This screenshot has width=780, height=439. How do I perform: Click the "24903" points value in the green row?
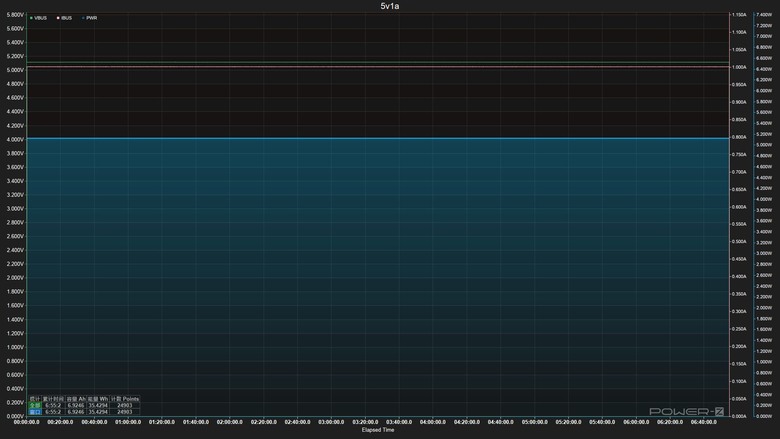(x=124, y=405)
